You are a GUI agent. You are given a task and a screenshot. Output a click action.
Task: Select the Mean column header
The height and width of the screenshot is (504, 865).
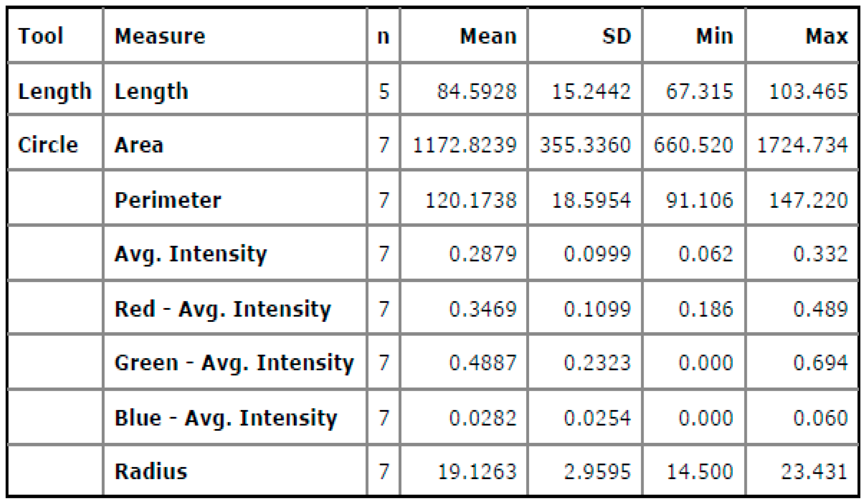[488, 36]
